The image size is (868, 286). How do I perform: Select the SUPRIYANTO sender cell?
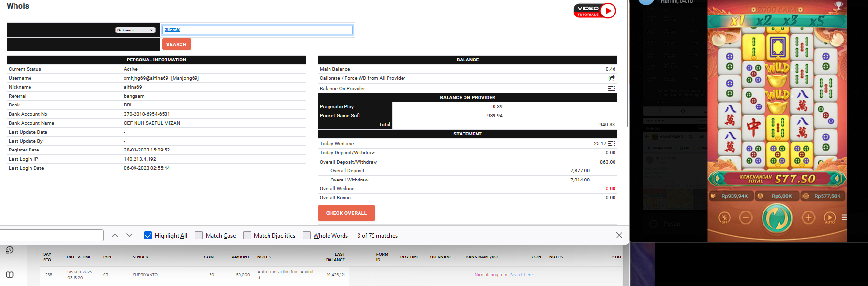[x=145, y=275]
